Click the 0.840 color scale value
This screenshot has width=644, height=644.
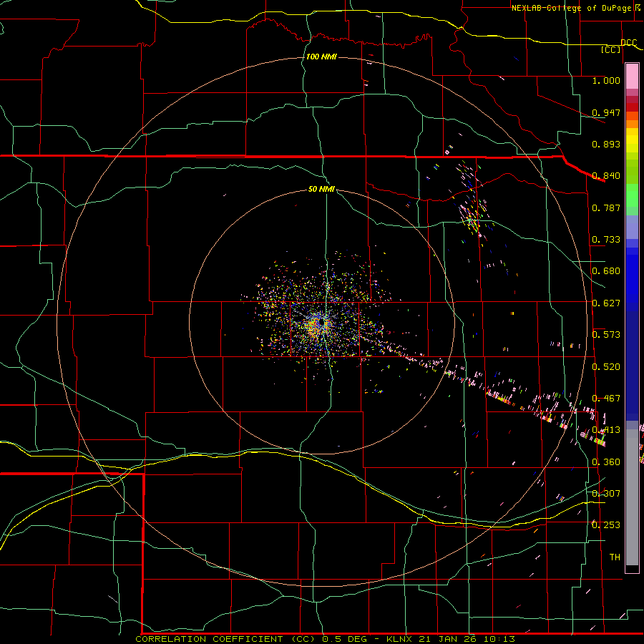tap(606, 175)
